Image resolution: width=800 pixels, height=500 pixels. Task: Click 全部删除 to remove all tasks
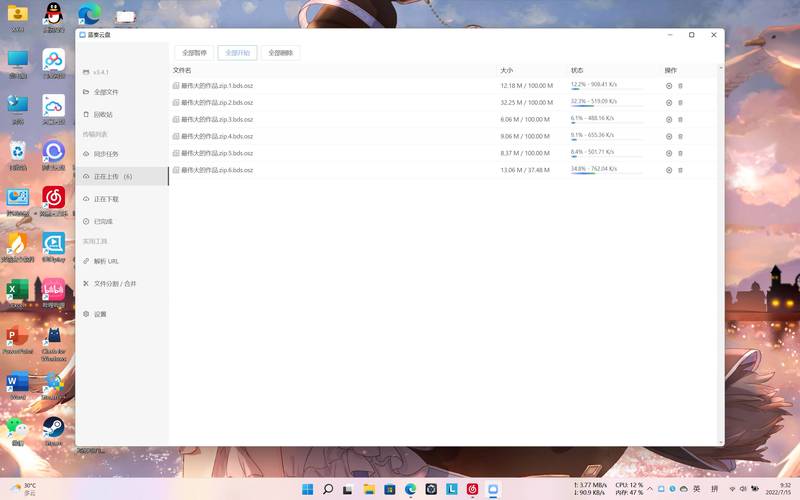(x=280, y=53)
